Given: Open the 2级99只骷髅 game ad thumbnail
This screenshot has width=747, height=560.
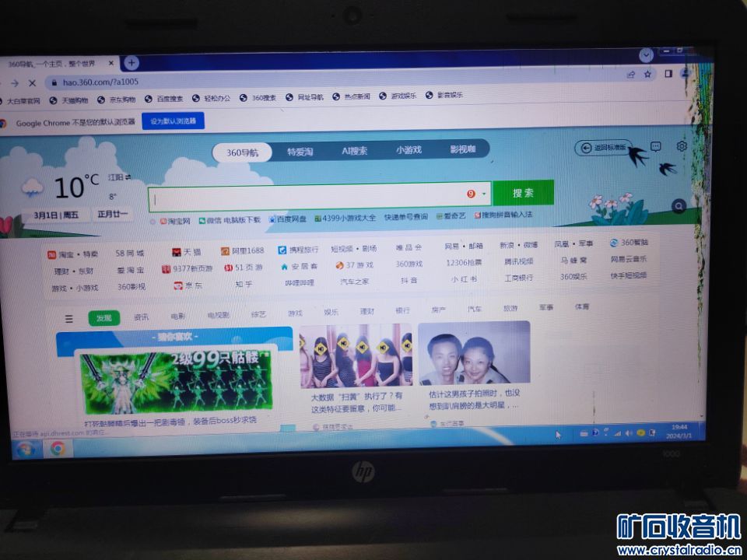Looking at the screenshot, I should pos(176,383).
